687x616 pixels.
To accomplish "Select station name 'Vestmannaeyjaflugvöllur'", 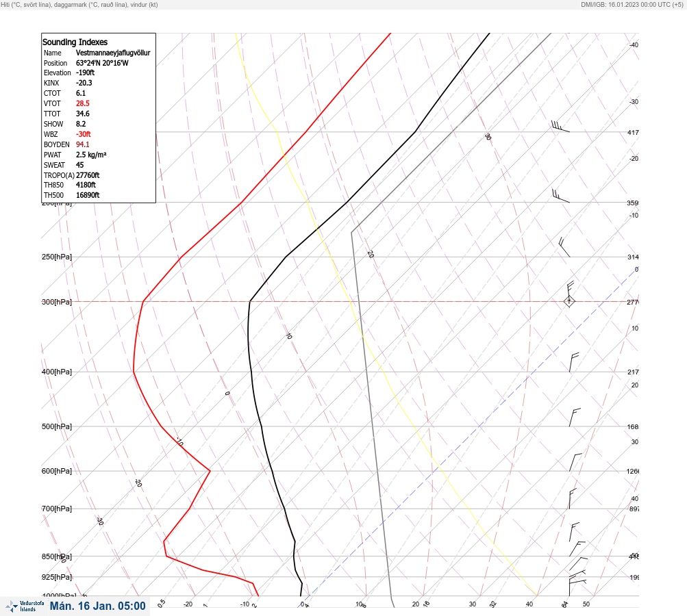I will coord(113,53).
